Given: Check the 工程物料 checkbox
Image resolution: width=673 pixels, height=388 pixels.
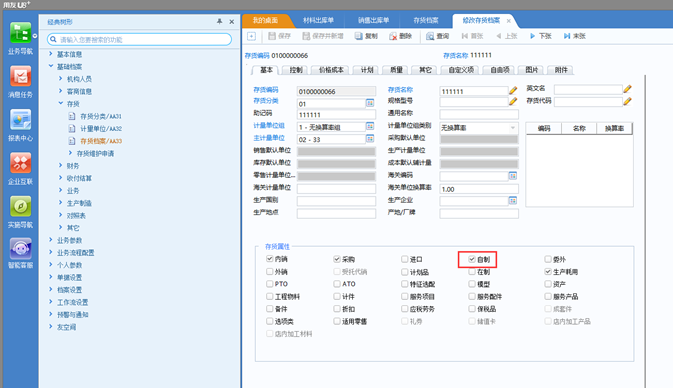Looking at the screenshot, I should tap(270, 296).
